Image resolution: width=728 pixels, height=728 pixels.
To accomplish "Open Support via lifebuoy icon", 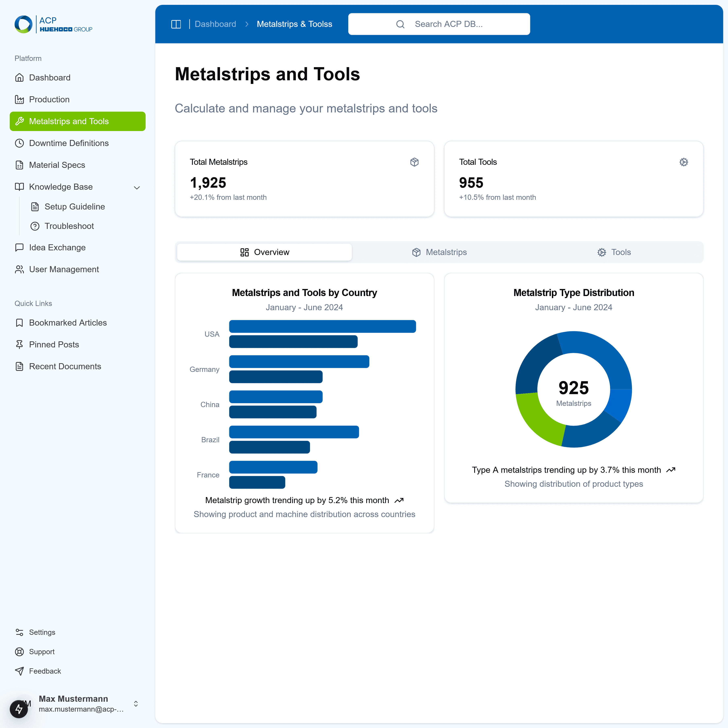I will pyautogui.click(x=19, y=652).
